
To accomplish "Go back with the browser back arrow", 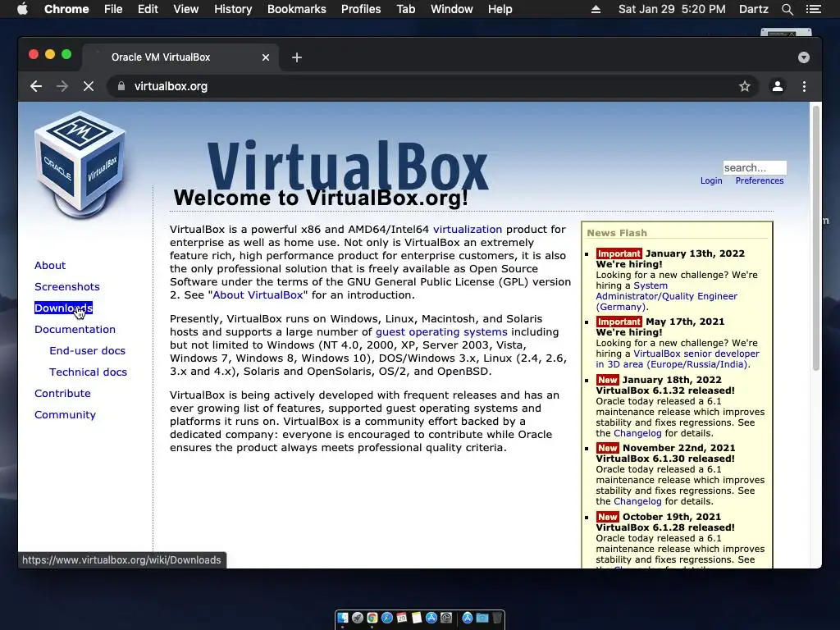I will (x=36, y=86).
